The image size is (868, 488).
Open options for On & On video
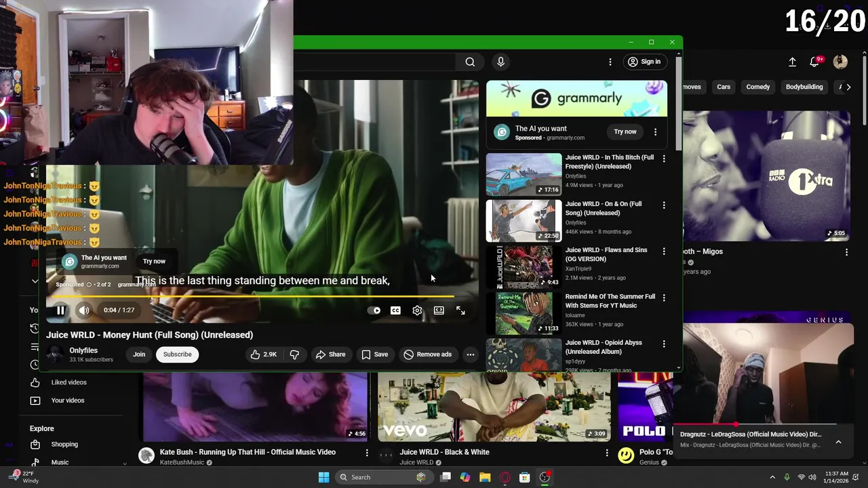[x=664, y=205]
